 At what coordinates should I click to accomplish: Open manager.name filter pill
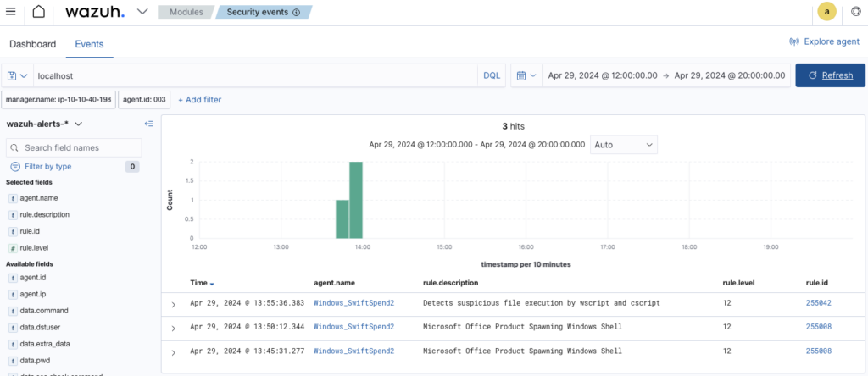[x=59, y=100]
